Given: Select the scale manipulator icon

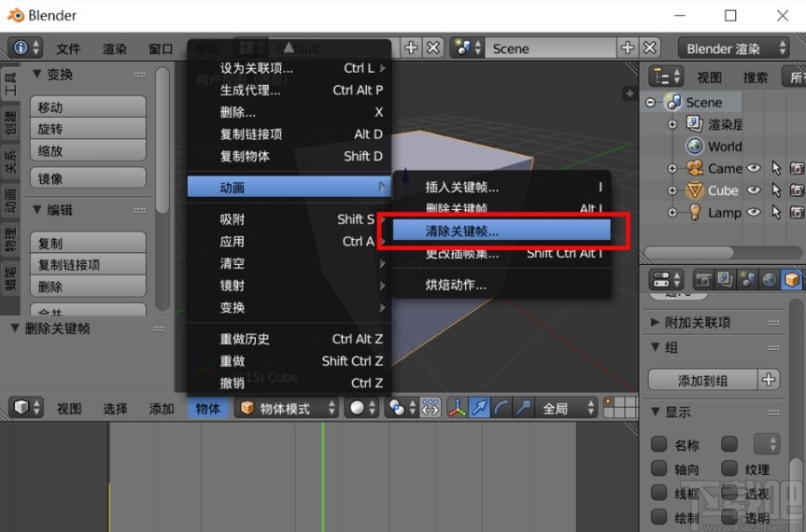Looking at the screenshot, I should click(x=523, y=408).
